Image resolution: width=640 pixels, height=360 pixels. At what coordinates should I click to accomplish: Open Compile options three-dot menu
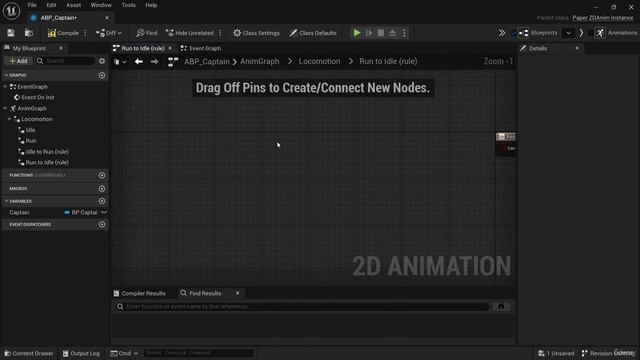(85, 33)
